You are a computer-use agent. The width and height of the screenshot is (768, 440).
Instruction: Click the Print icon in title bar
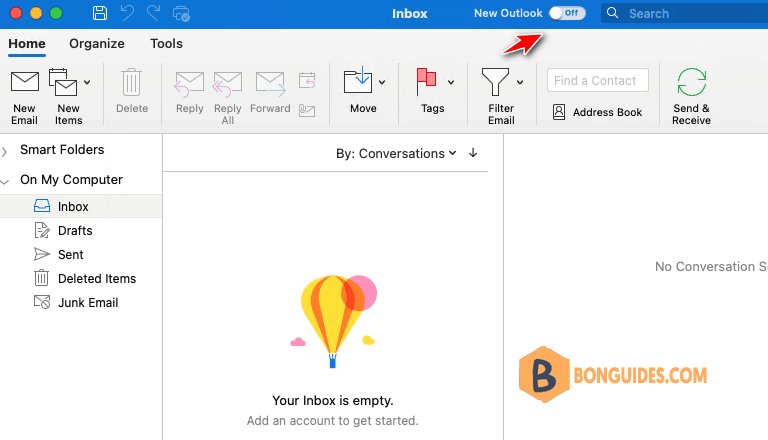[181, 14]
